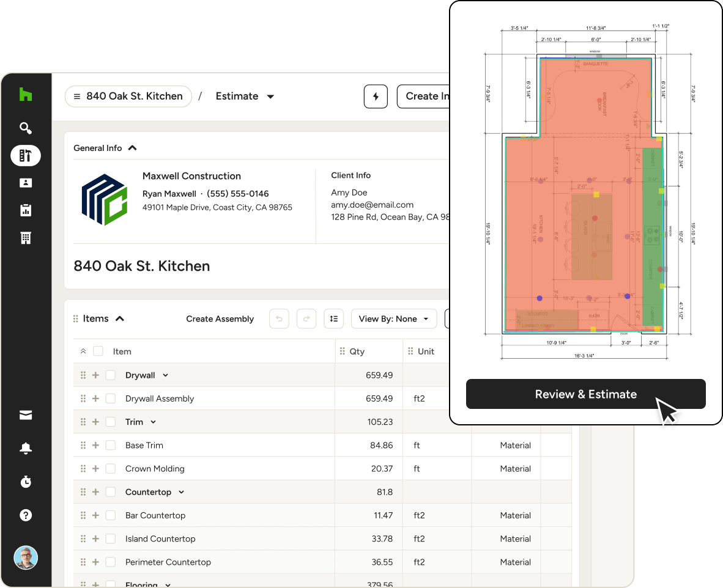Tick the Base Trim row checkbox
The image size is (723, 588).
click(111, 446)
